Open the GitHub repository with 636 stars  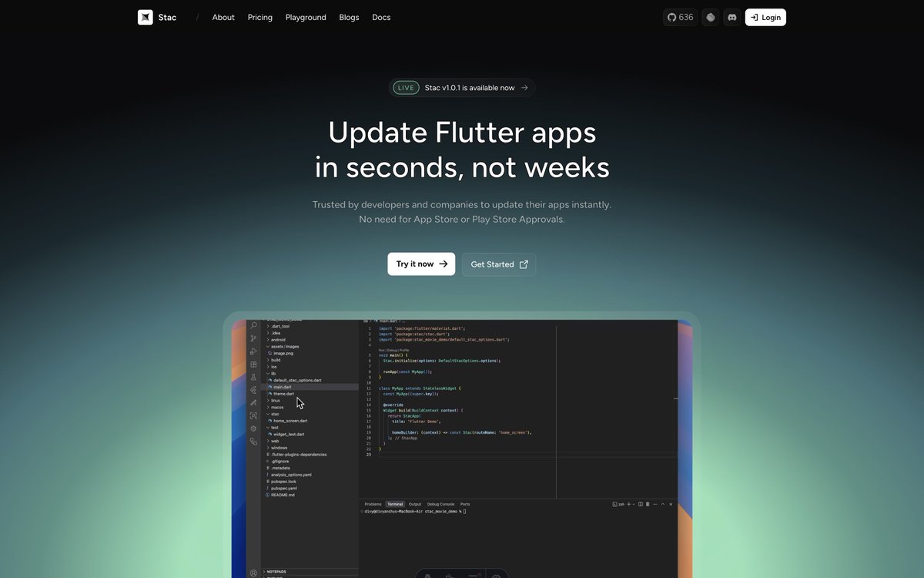(680, 17)
